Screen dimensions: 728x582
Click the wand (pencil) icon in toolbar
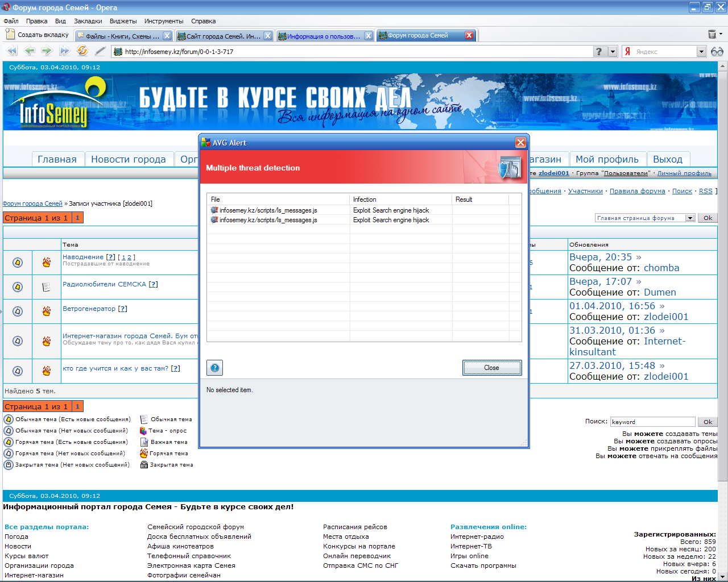click(x=100, y=51)
